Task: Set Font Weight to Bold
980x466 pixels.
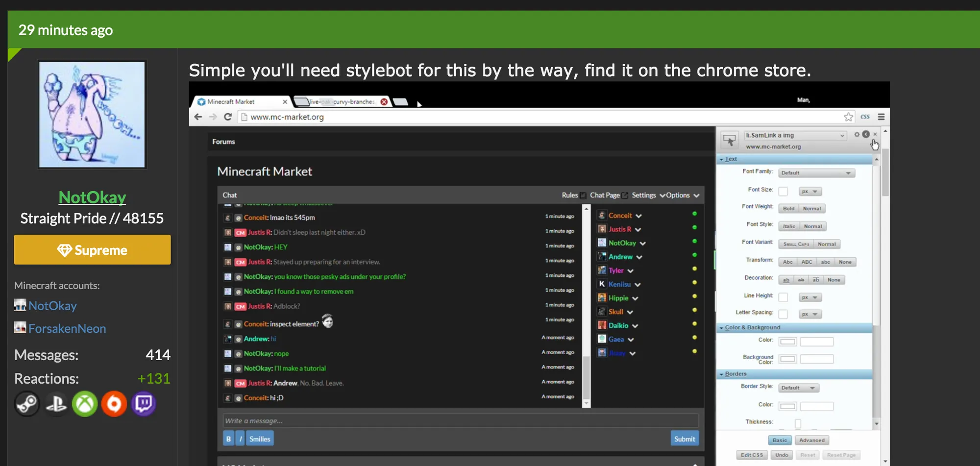Action: pos(788,208)
